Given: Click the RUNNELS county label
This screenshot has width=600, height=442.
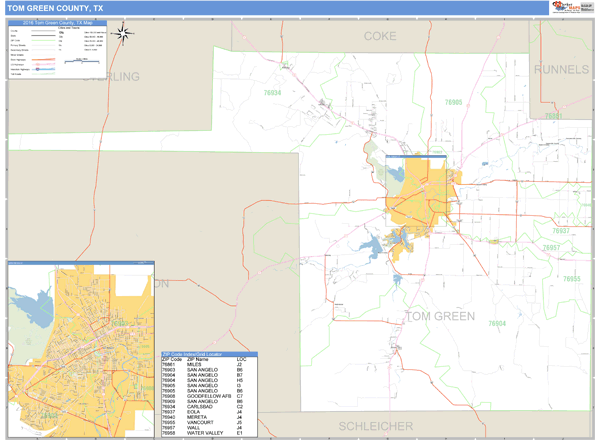Looking at the screenshot, I should pos(561,69).
